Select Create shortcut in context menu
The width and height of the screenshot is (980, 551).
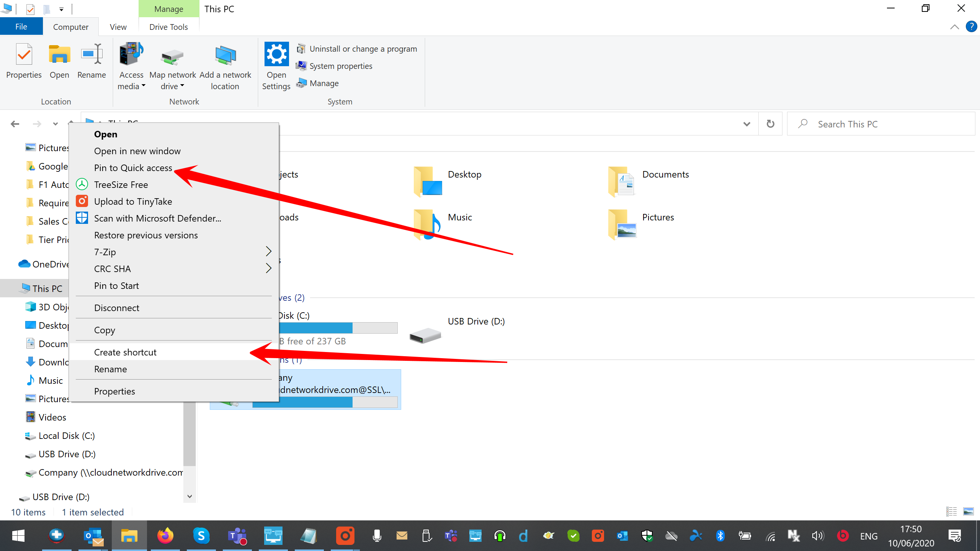coord(125,352)
